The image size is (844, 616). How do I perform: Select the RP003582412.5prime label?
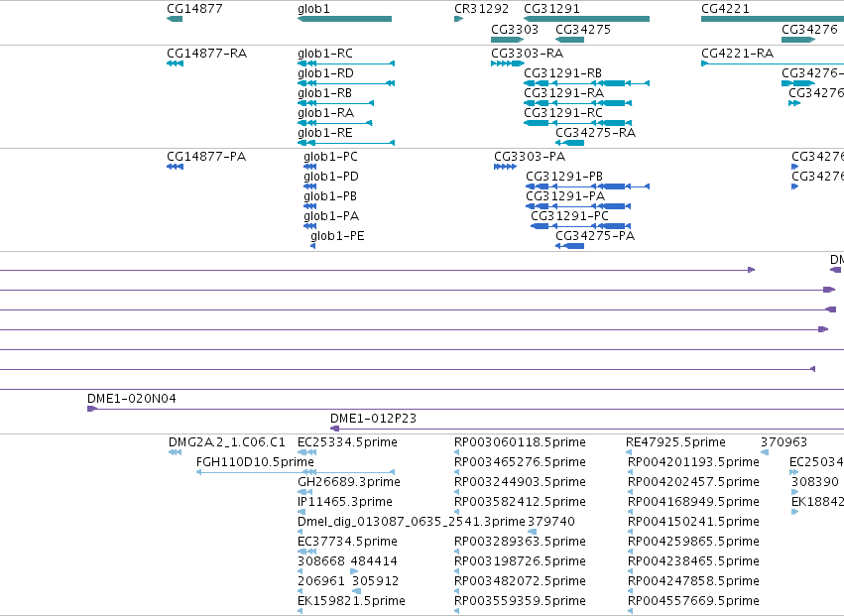pyautogui.click(x=520, y=502)
